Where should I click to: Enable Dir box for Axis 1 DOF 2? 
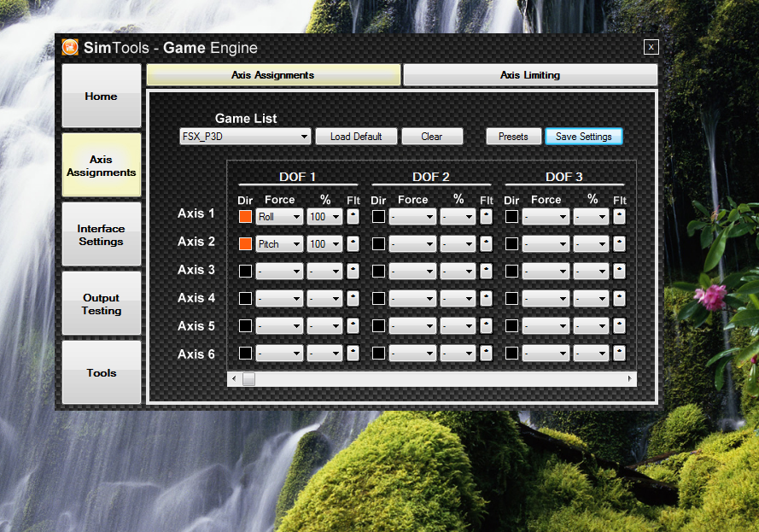point(378,216)
